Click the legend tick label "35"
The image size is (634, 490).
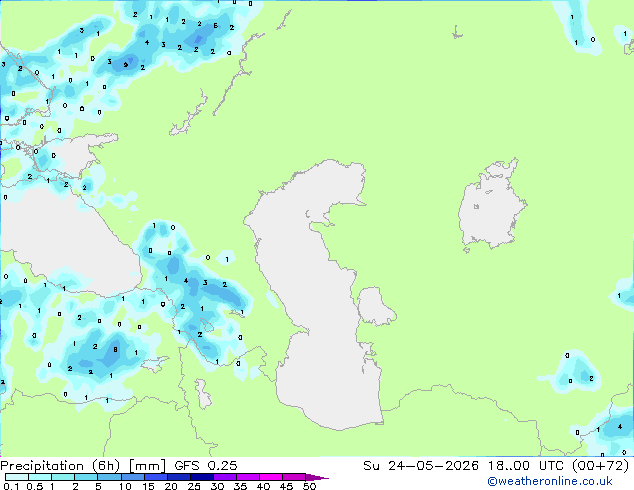240,486
